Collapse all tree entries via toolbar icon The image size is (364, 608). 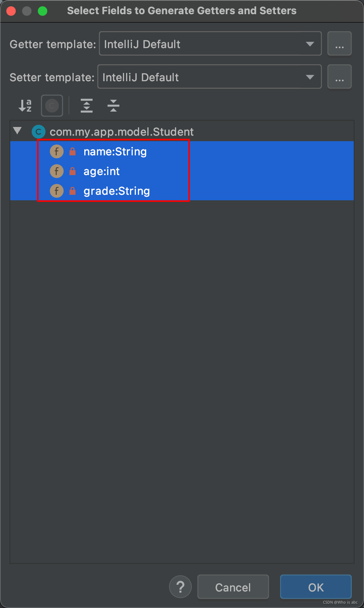point(113,105)
